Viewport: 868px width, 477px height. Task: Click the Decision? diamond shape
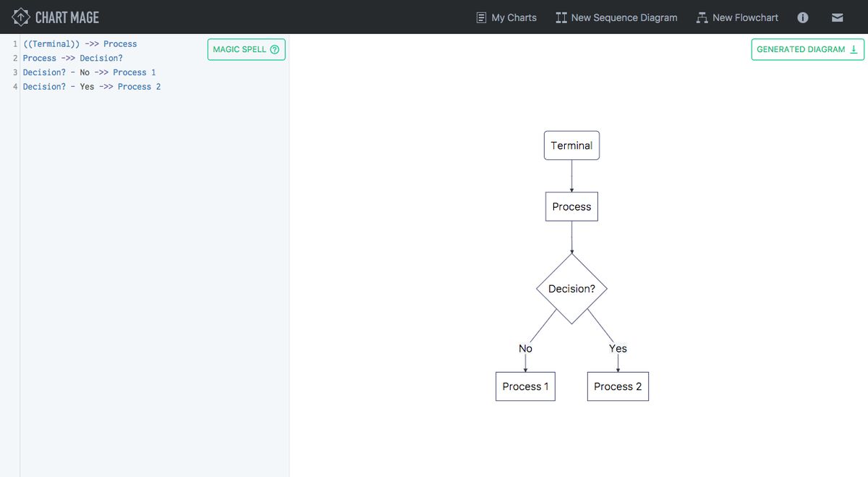coord(571,289)
